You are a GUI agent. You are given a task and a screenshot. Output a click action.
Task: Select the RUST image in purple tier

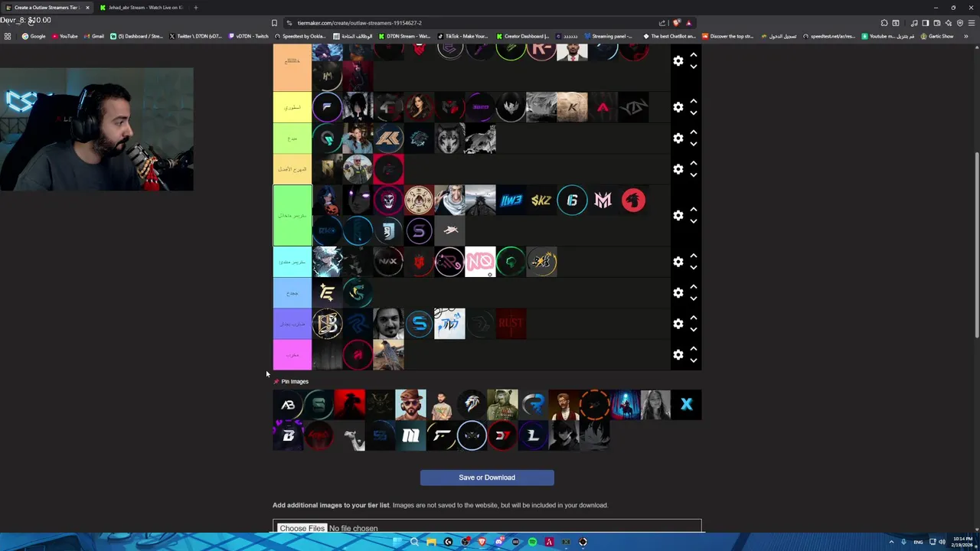coord(511,324)
